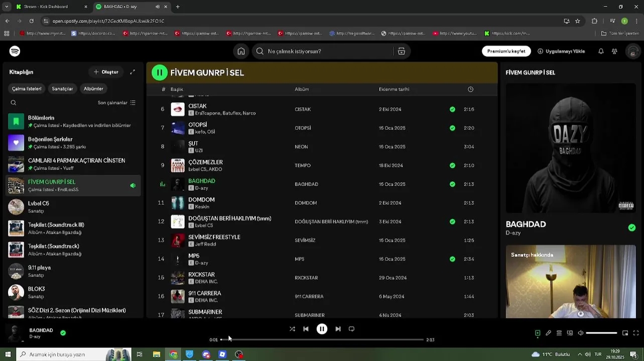Screen dimensions: 644x361
Task: Open Lvbel C5 artist in library
Action: tap(72, 207)
